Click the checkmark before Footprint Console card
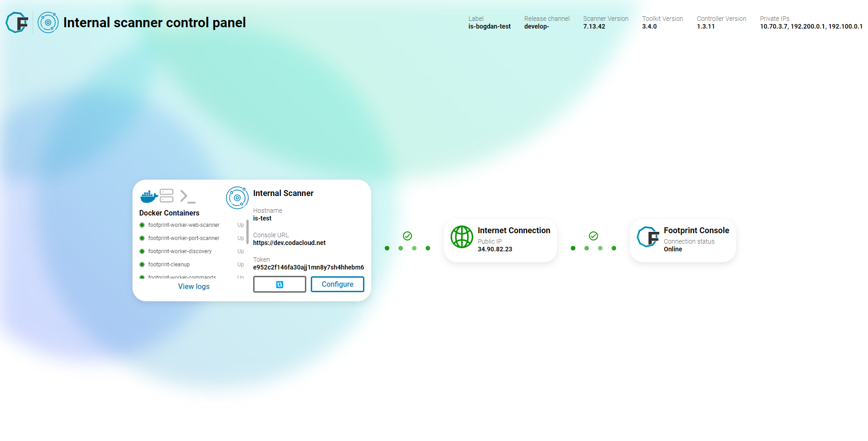 click(593, 236)
